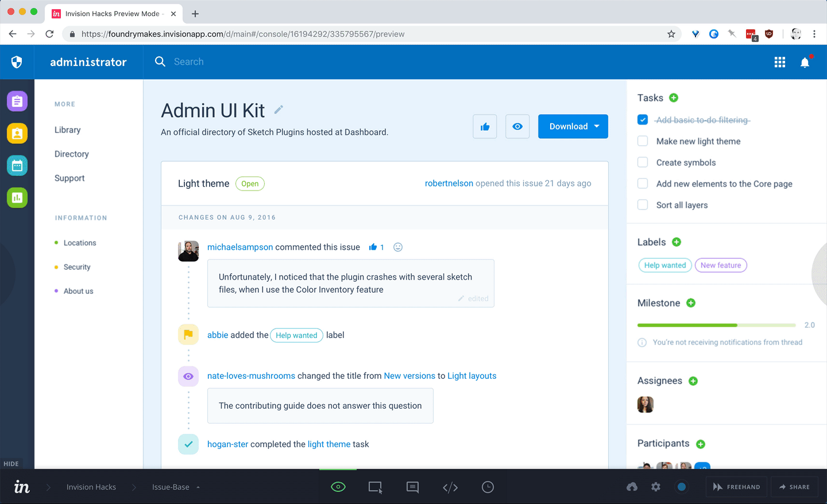
Task: Switch to Build mode icon
Action: click(375, 487)
